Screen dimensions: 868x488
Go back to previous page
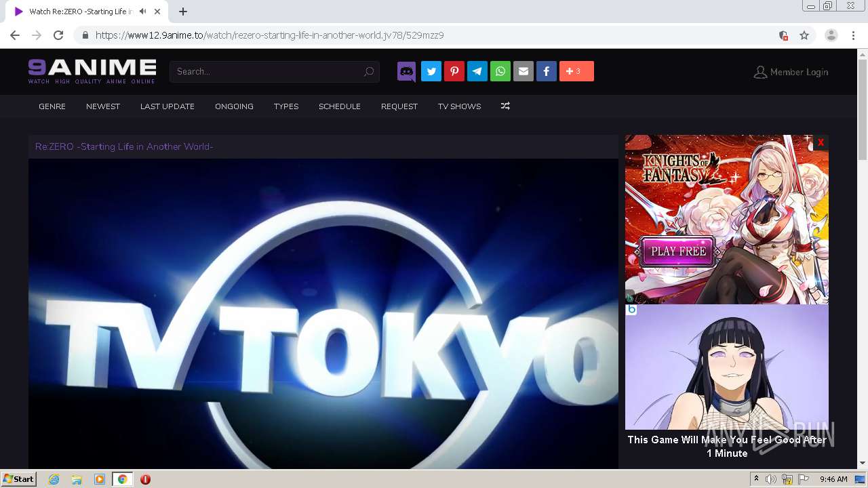point(15,35)
